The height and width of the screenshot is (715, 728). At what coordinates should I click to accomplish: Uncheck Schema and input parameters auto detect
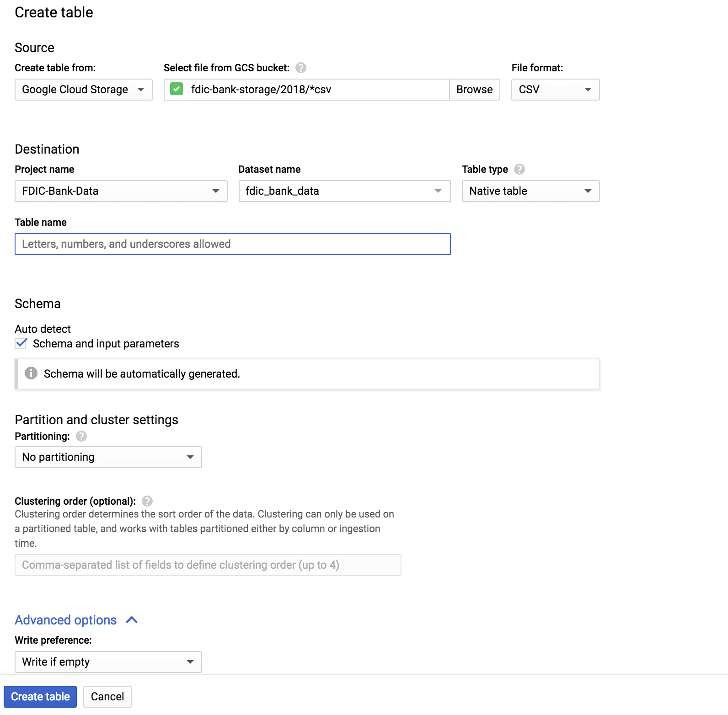(x=21, y=344)
